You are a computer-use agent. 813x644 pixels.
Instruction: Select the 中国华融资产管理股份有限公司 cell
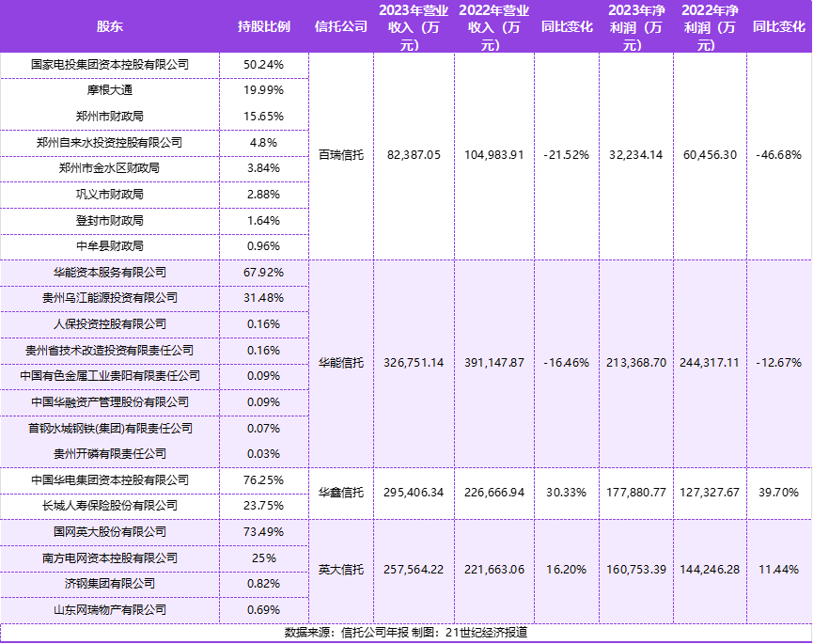point(109,401)
